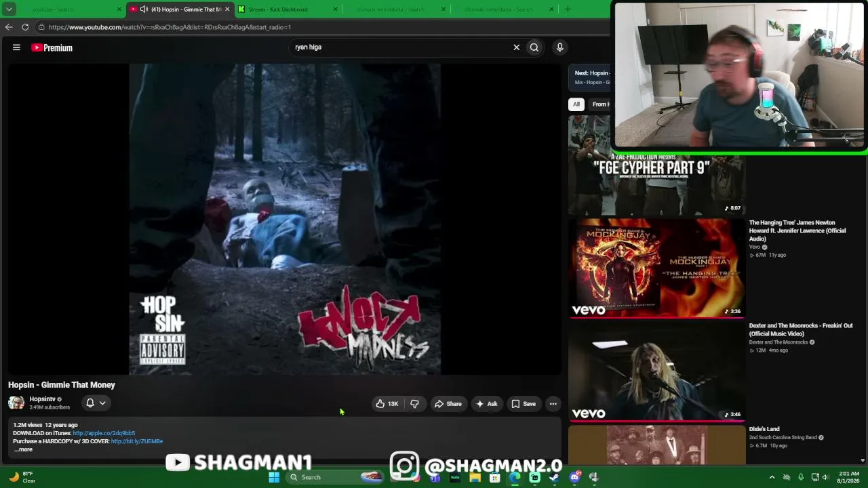Open File Explorer from the taskbar
Image resolution: width=868 pixels, height=488 pixels.
tap(475, 477)
